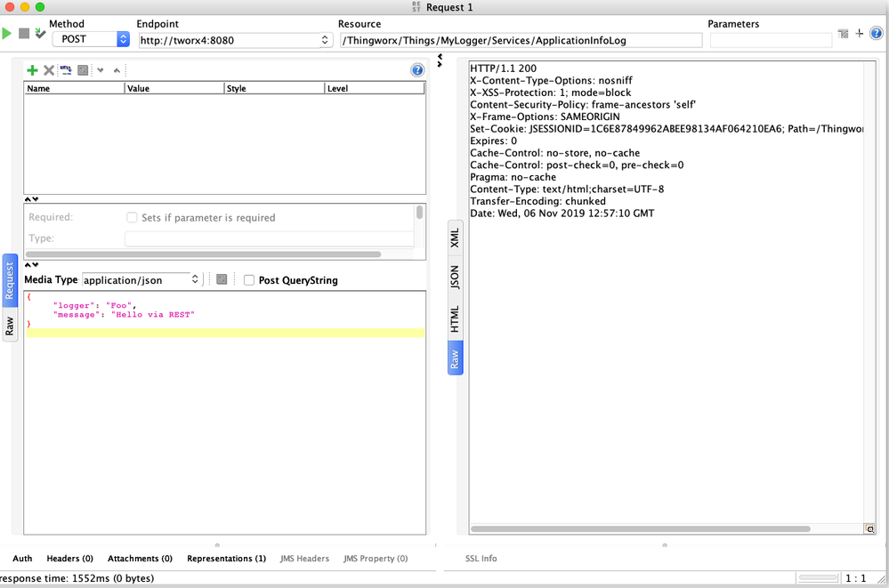
Task: Switch response view to the XML tab
Action: point(456,238)
